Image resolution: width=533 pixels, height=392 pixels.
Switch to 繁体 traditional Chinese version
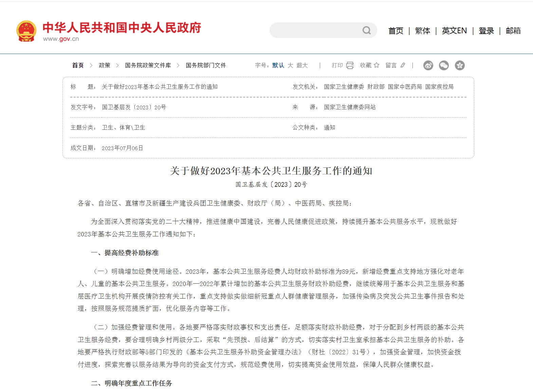point(422,31)
